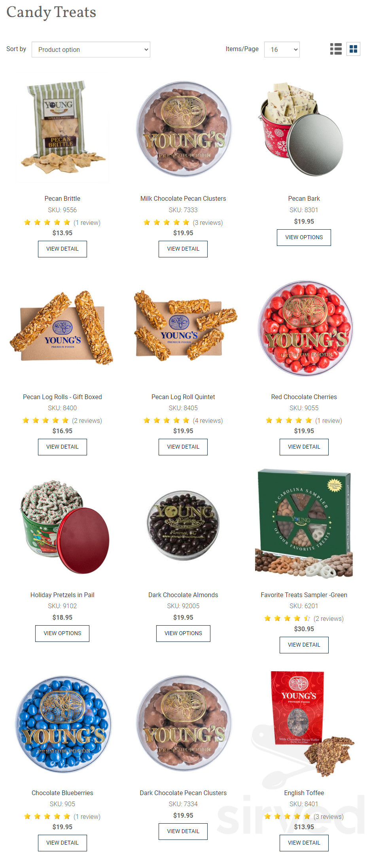Expand the Items/Page dropdown showing 16
Image resolution: width=388 pixels, height=868 pixels.
click(x=282, y=49)
